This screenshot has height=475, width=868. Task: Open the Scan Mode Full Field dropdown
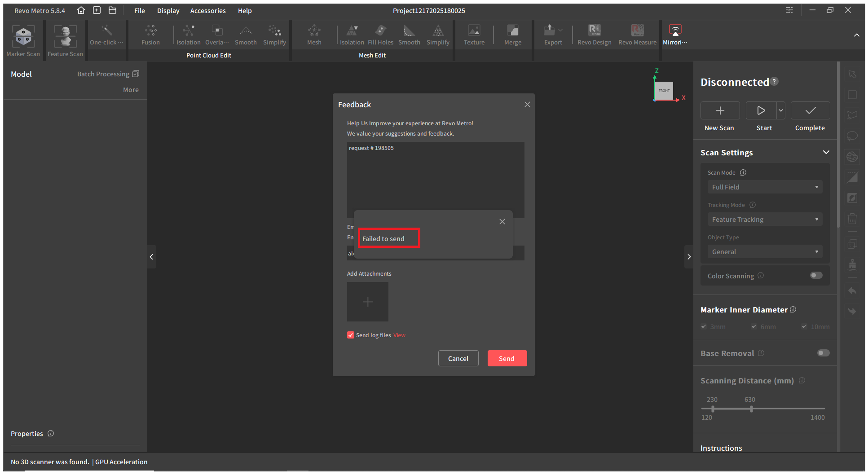tap(765, 187)
